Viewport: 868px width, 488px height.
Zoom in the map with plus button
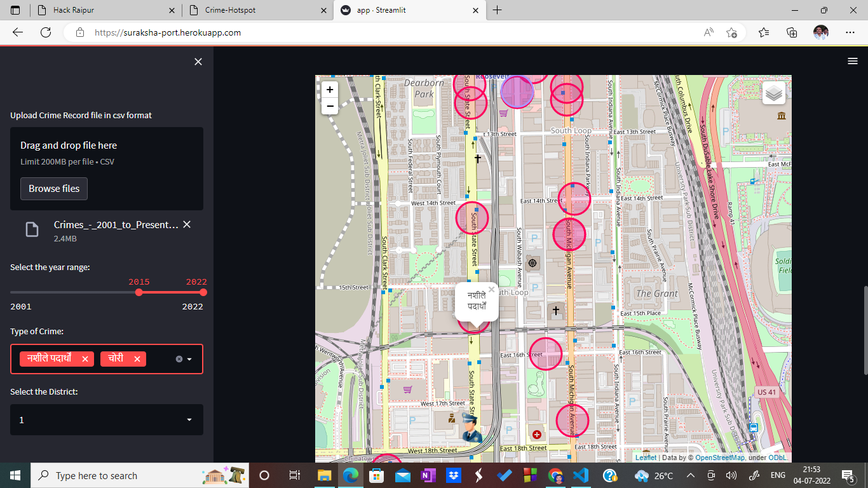tap(330, 90)
